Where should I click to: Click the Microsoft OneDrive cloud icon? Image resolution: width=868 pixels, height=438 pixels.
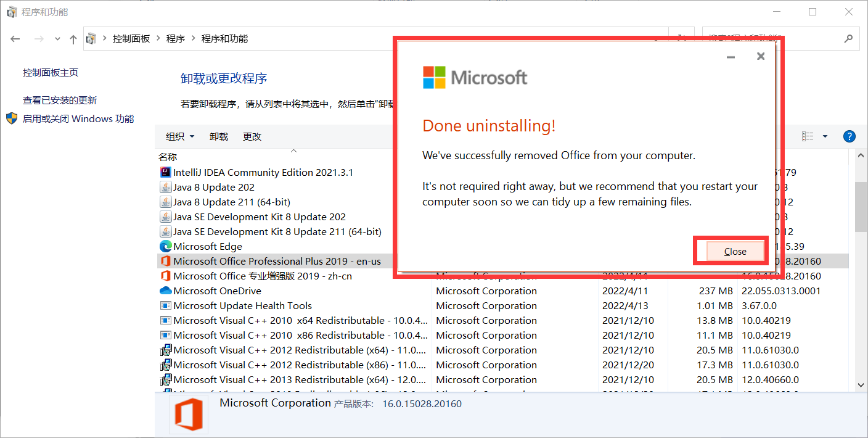pos(165,291)
